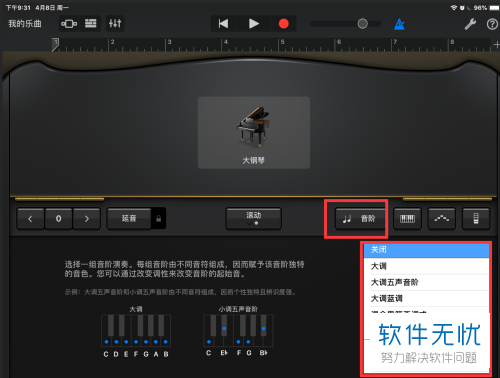Adjust the master volume slider

pyautogui.click(x=345, y=24)
